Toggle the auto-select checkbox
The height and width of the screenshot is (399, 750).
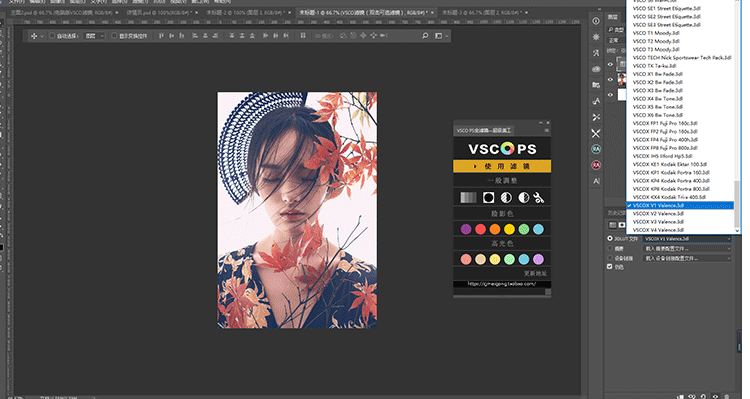click(52, 36)
